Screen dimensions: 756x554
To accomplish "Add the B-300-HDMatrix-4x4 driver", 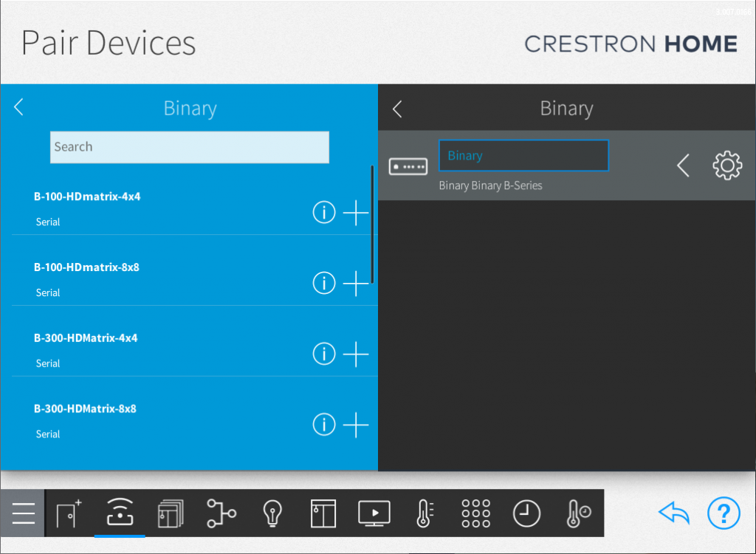I will (x=356, y=354).
